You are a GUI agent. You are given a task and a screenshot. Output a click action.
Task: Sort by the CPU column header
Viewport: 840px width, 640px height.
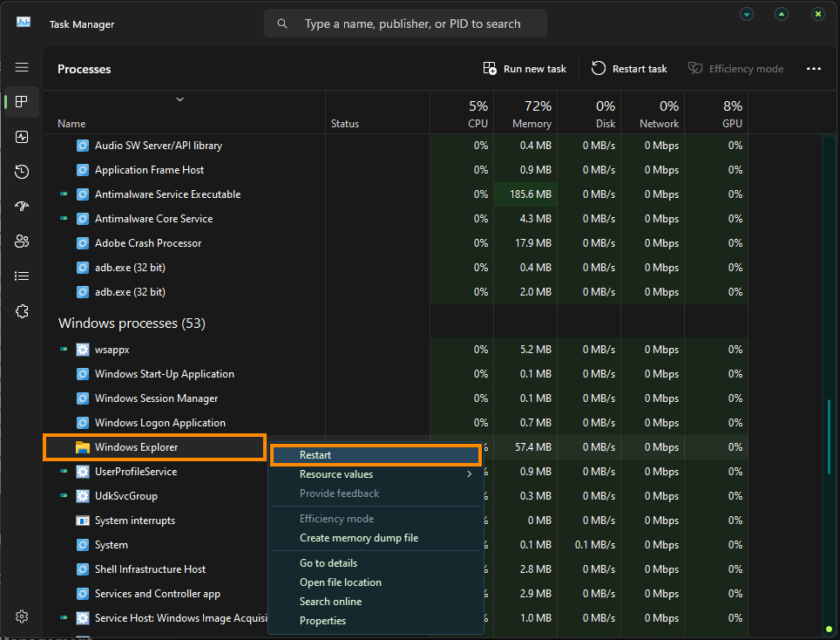(x=462, y=113)
